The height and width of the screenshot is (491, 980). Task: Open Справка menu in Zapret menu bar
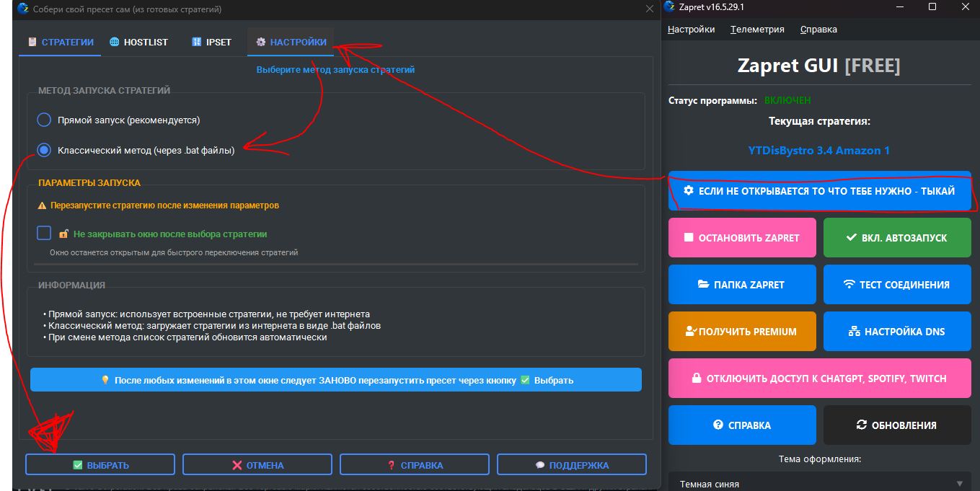818,30
